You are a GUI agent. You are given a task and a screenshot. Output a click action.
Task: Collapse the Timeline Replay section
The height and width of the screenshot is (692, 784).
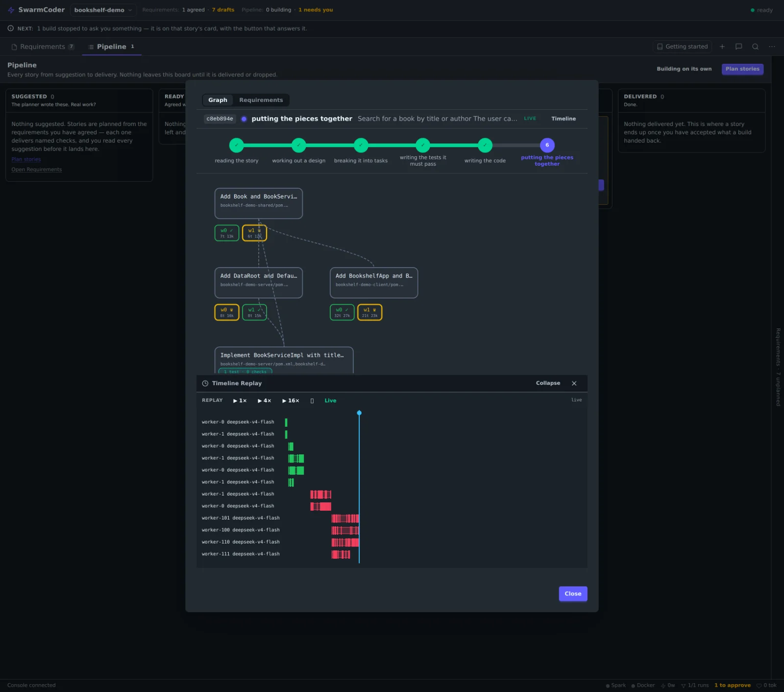pyautogui.click(x=548, y=383)
